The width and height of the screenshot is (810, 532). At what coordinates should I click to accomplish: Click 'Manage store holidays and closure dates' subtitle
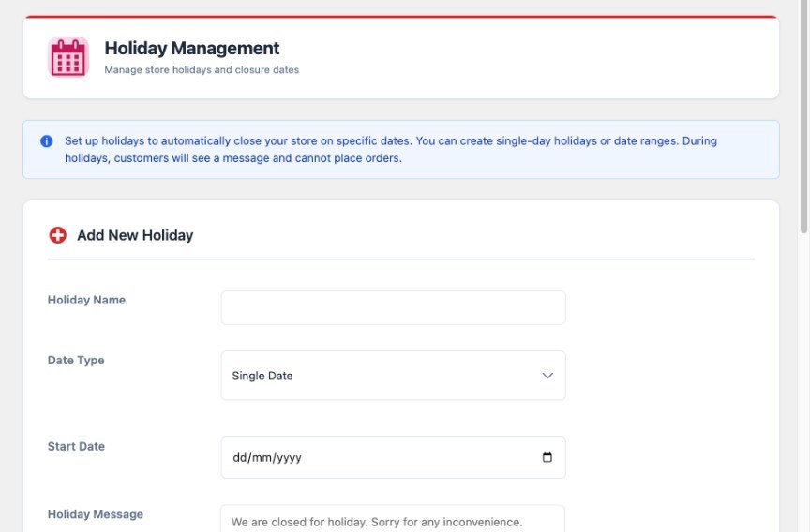coord(202,69)
